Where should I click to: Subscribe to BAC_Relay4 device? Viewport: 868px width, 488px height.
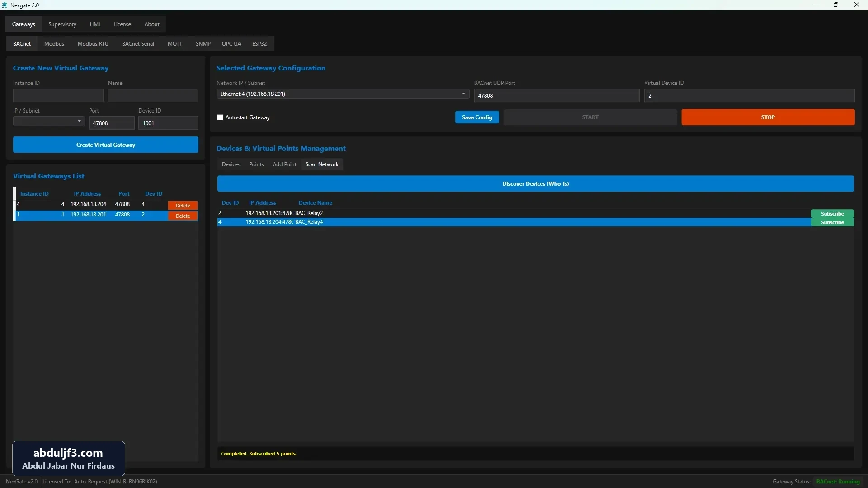[x=832, y=222]
